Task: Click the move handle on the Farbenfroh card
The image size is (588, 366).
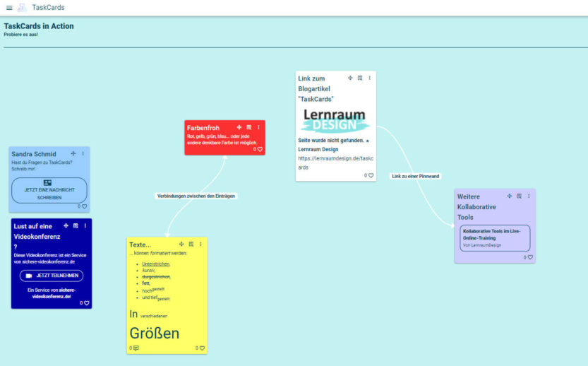Action: tap(239, 127)
